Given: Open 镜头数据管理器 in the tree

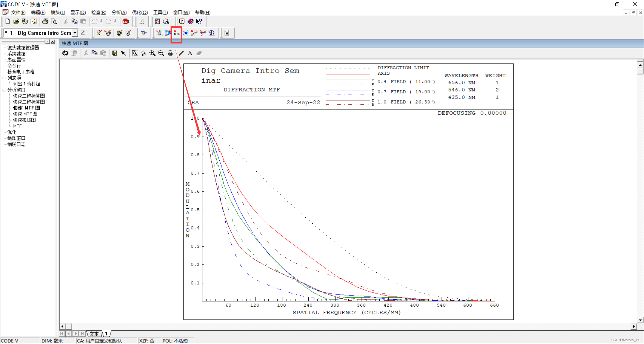Looking at the screenshot, I should (x=23, y=48).
